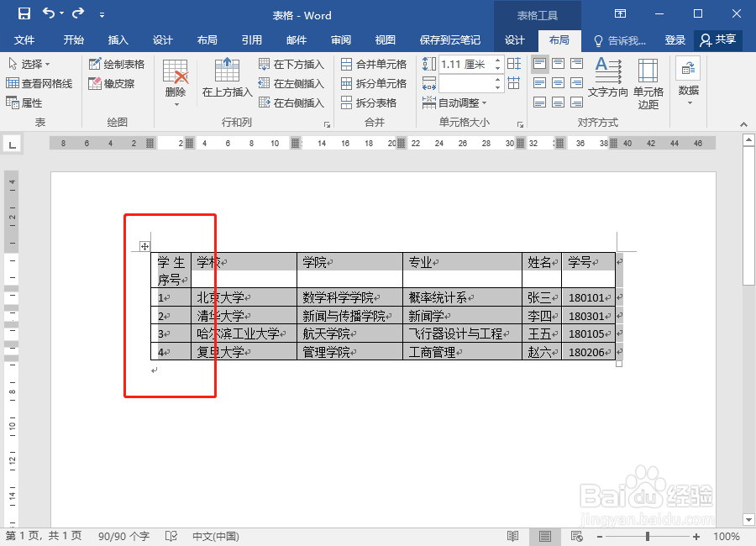This screenshot has height=546, width=756.
Task: Click the Redo arrow icon
Action: 78,13
